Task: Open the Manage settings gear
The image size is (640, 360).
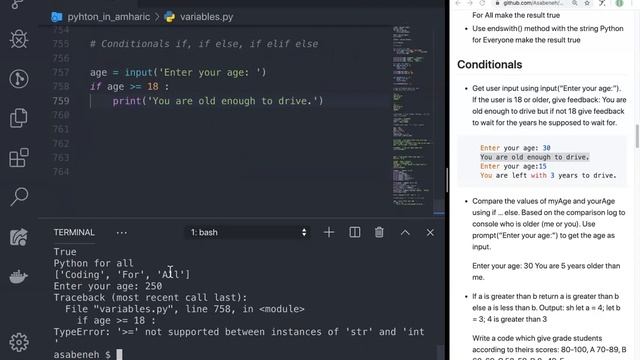Action: [19, 342]
